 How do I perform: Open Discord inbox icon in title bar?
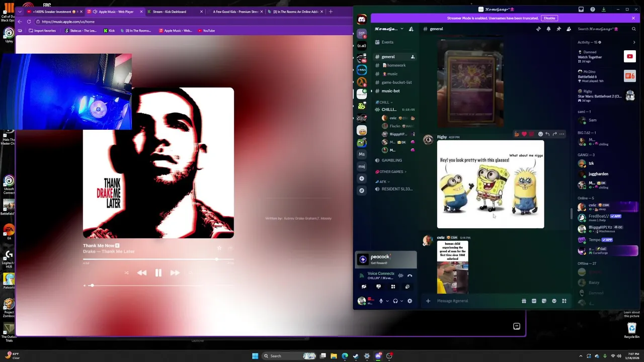(581, 9)
